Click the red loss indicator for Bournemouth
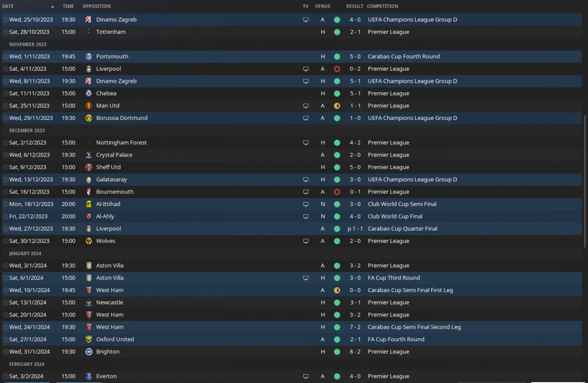The height and width of the screenshot is (383, 588). [337, 192]
